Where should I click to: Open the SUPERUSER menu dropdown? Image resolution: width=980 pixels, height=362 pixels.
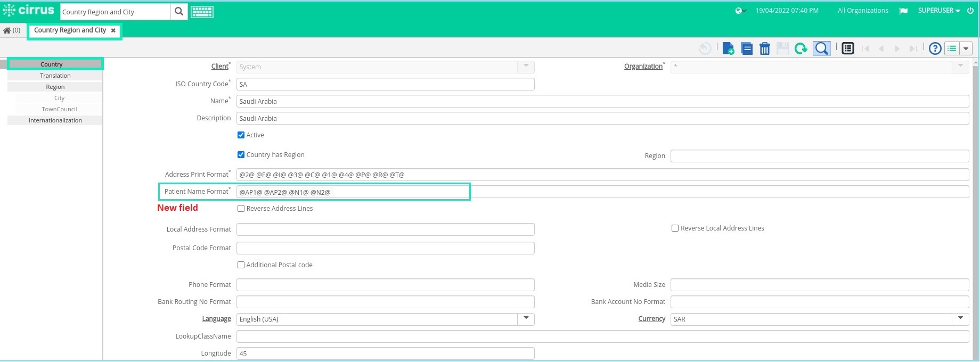[x=938, y=11]
